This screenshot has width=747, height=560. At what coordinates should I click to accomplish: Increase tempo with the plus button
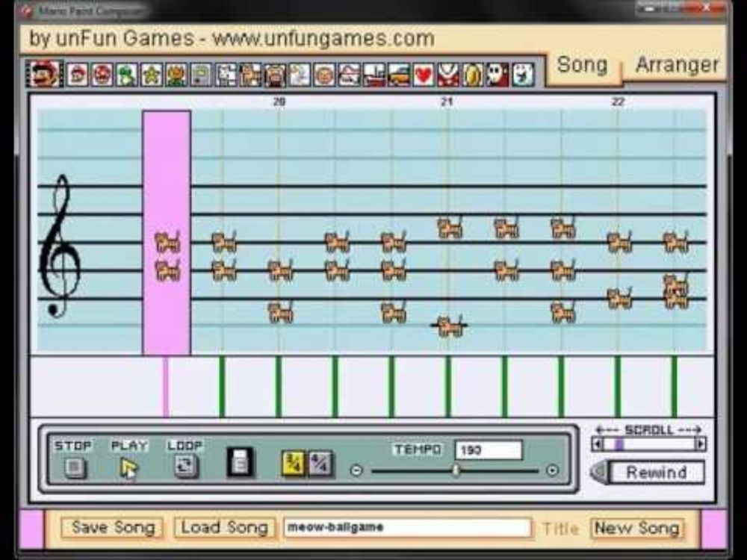[x=552, y=471]
